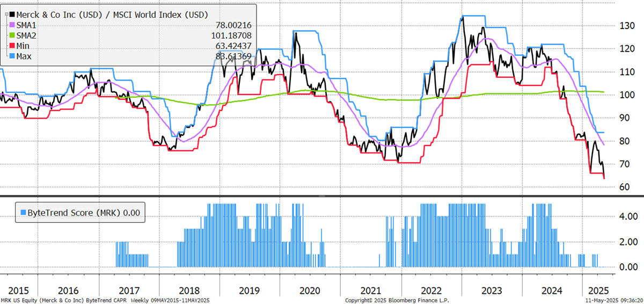The width and height of the screenshot is (644, 304).
Task: Click the green SMA2 legend swatch
Action: [12, 35]
